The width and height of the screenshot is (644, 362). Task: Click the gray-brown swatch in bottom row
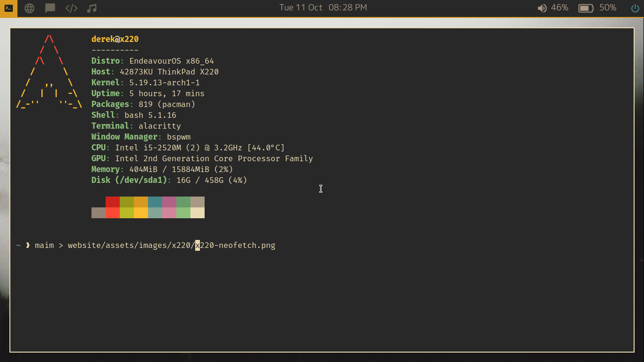click(x=99, y=213)
